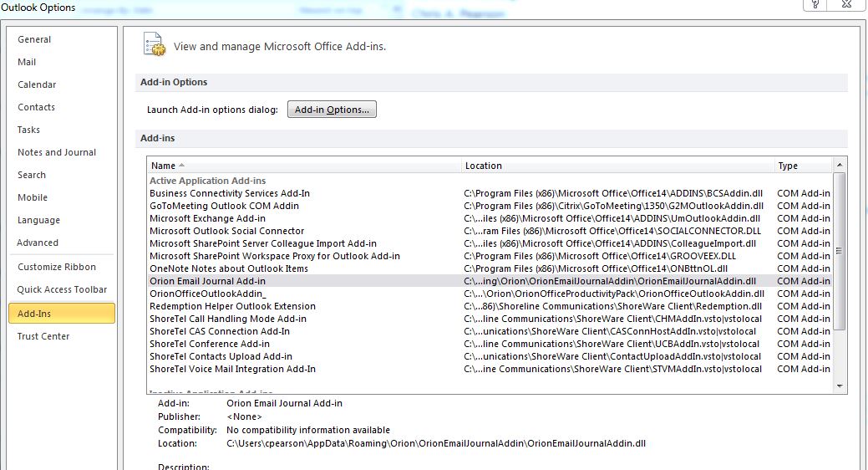
Task: Open the Customize Ribbon category
Action: 57,267
